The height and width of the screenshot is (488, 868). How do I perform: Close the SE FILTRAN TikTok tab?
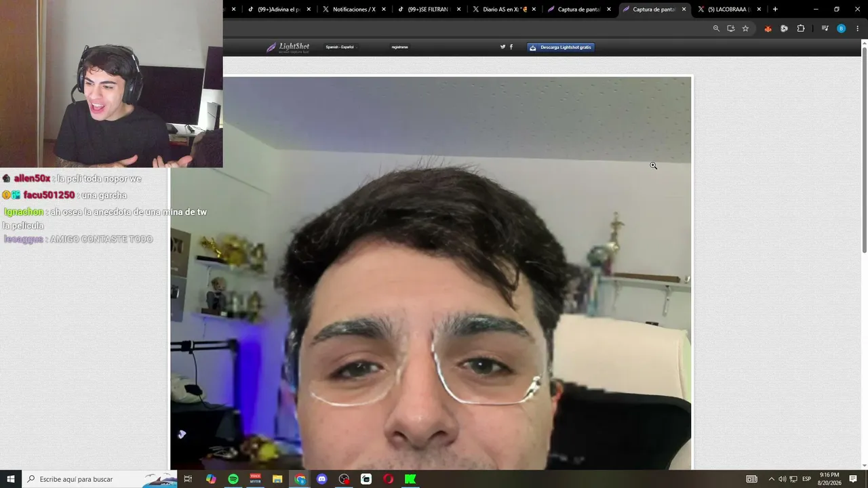tap(458, 9)
